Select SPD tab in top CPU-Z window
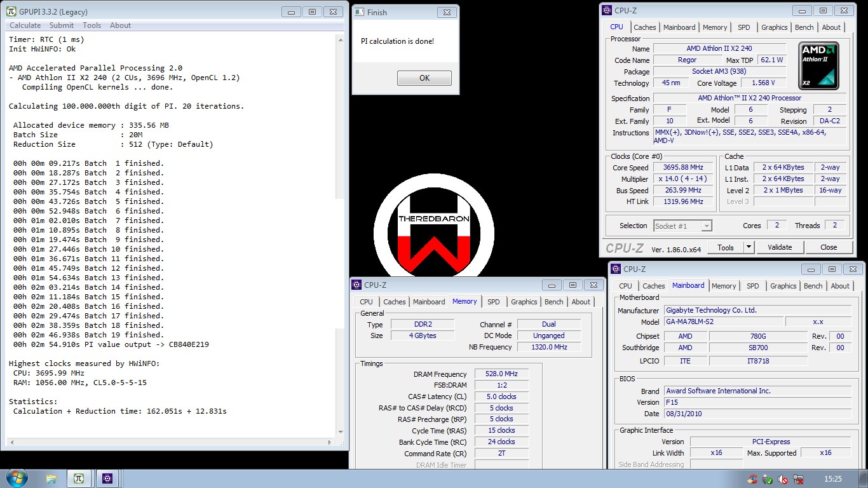The image size is (868, 488). [744, 27]
